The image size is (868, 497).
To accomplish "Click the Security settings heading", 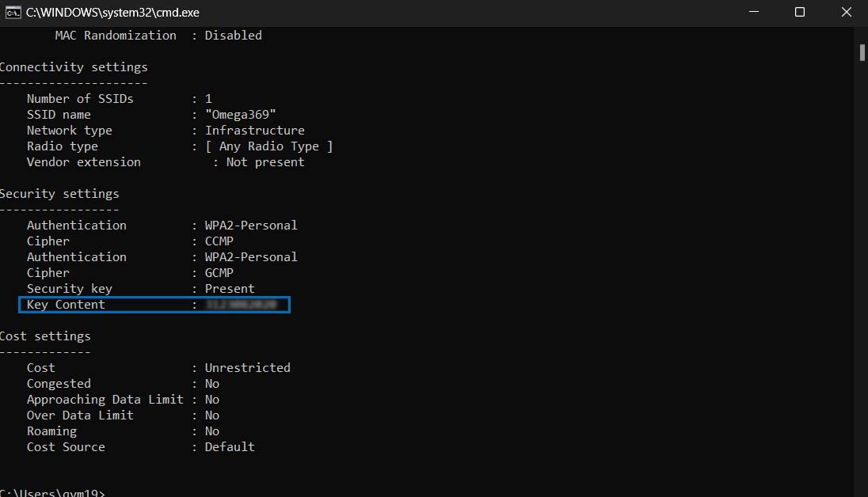I will coord(59,194).
